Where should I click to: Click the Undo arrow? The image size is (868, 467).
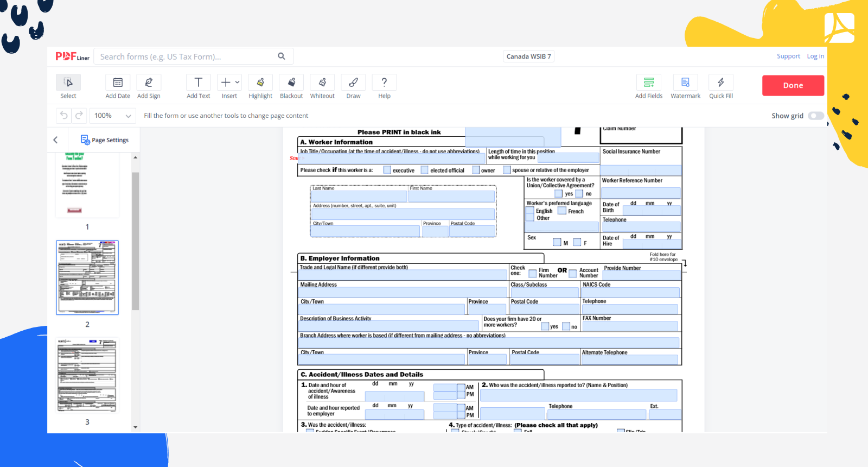pyautogui.click(x=64, y=116)
